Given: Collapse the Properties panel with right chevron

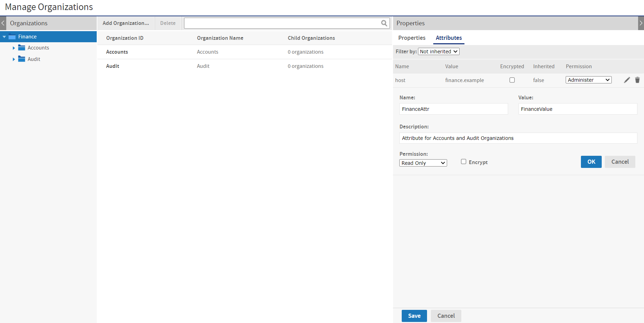Looking at the screenshot, I should (641, 23).
